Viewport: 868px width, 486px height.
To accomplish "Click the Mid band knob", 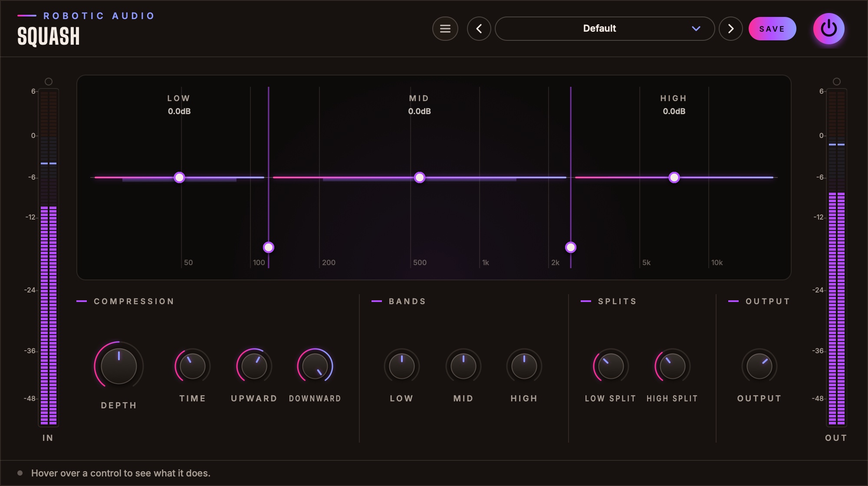I will point(463,366).
